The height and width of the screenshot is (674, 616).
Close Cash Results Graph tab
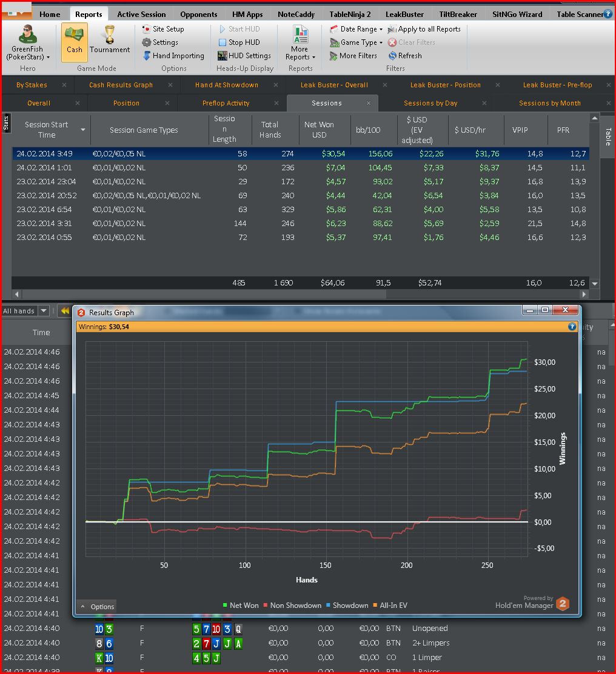tap(170, 85)
